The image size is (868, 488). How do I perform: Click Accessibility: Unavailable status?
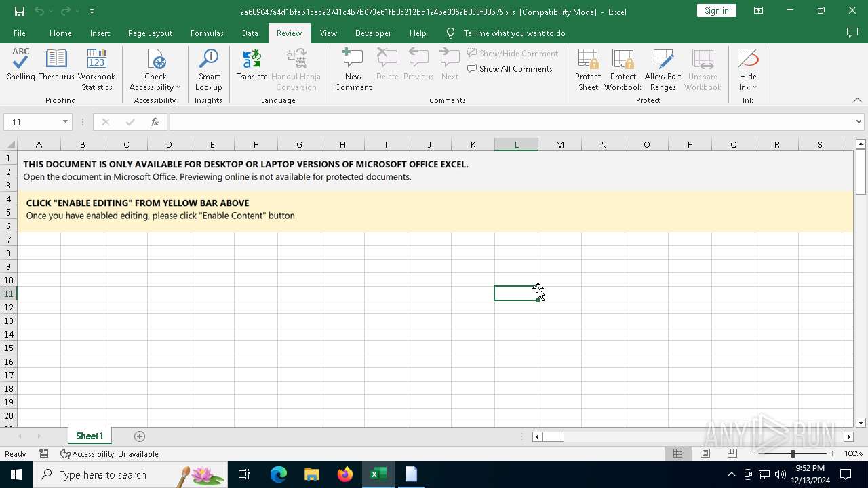109,454
